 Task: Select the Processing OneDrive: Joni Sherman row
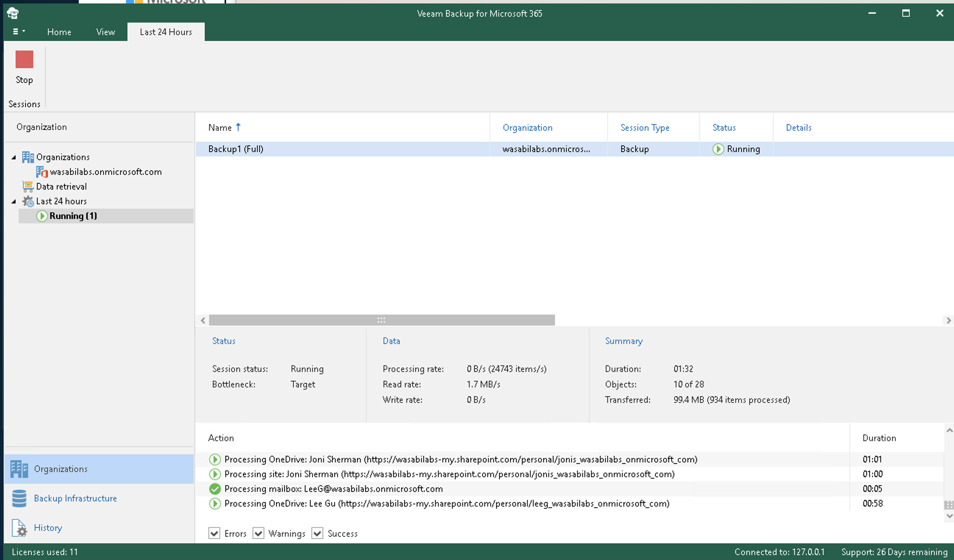point(570,459)
